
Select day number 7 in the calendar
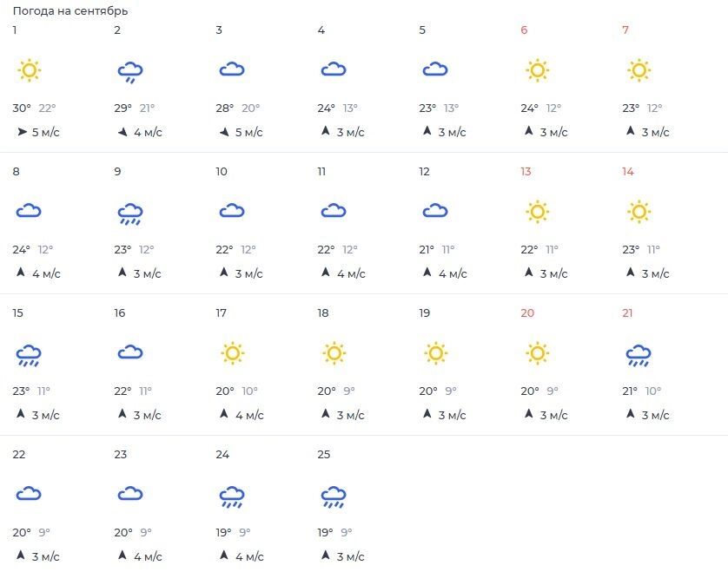[x=625, y=30]
